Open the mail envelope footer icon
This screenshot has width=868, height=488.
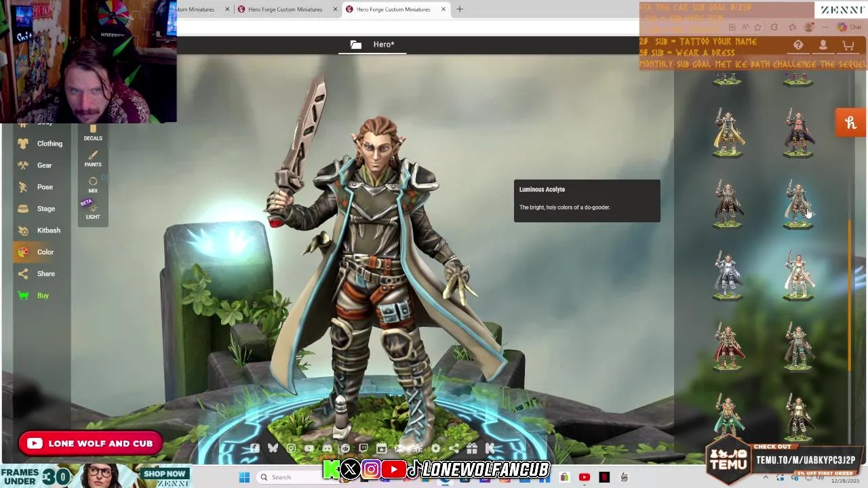(x=399, y=449)
